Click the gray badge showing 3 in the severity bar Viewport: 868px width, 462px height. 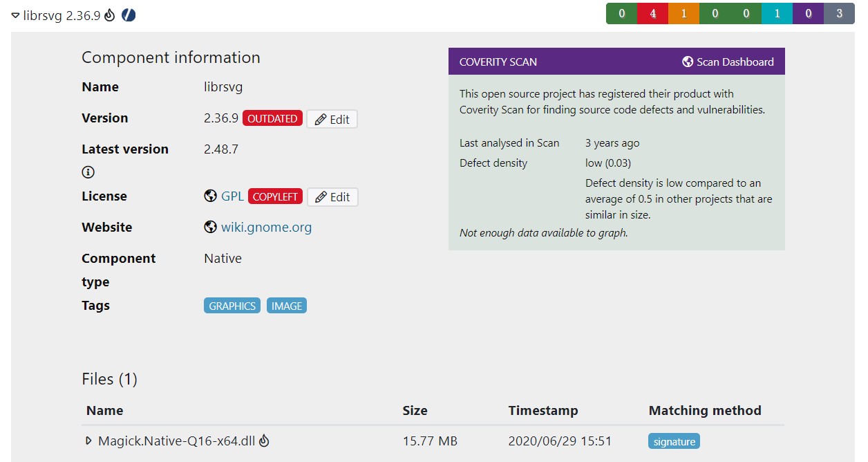point(839,13)
